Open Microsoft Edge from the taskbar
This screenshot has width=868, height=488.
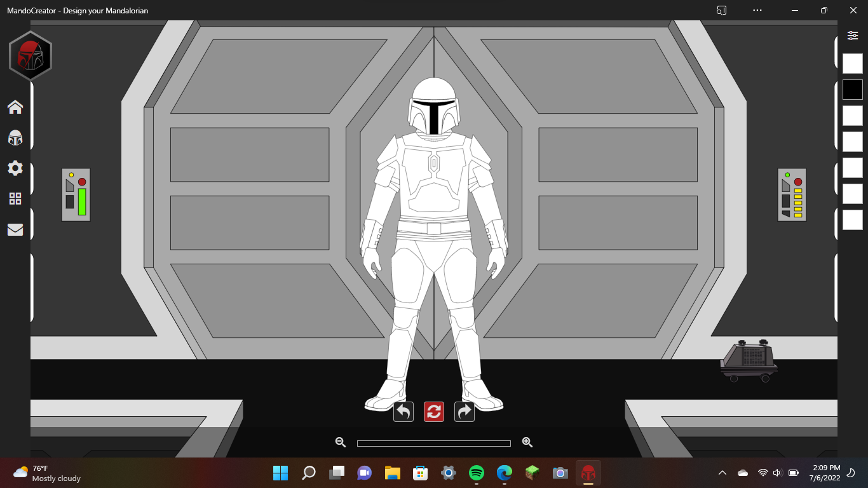coord(505,473)
